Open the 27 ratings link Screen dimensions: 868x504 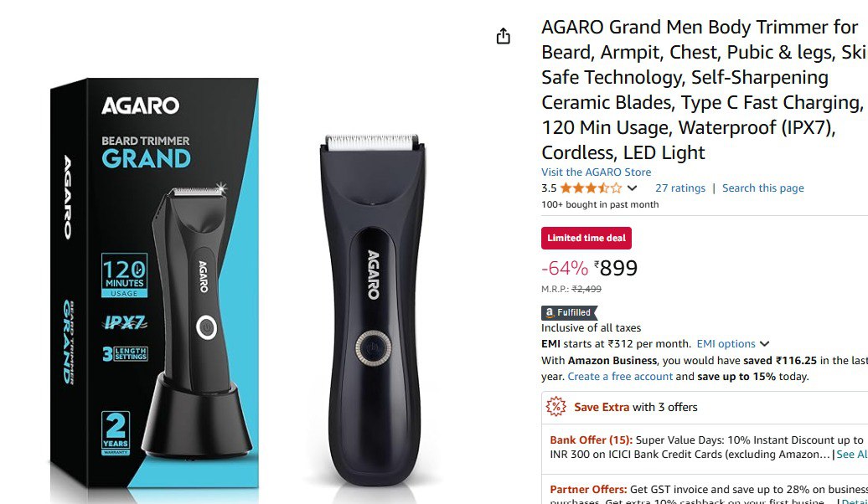click(x=680, y=188)
